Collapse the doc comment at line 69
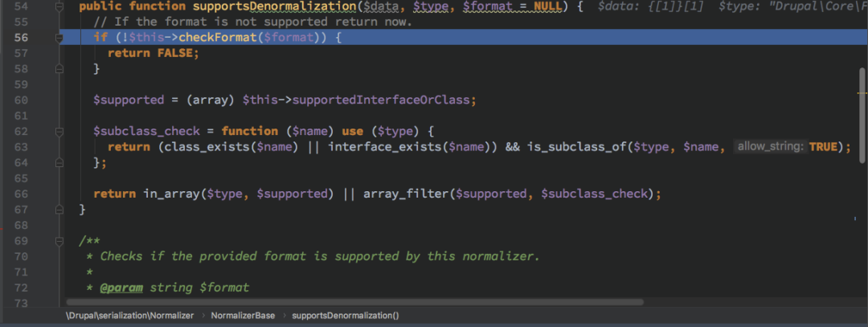The height and width of the screenshot is (327, 868). coord(59,241)
